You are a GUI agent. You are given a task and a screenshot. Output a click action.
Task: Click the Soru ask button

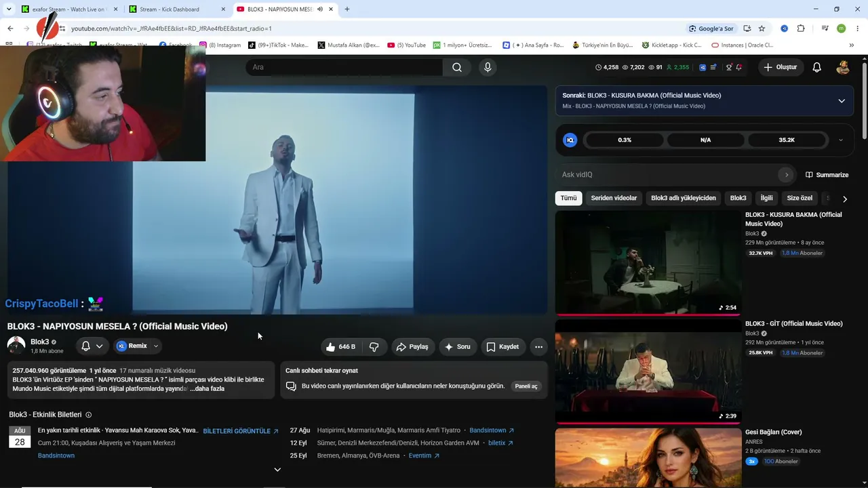click(x=457, y=346)
